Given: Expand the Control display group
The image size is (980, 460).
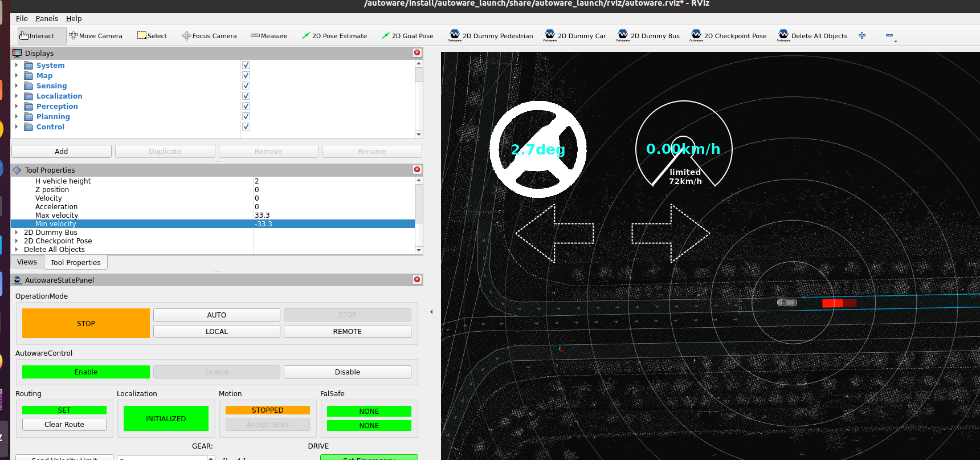Looking at the screenshot, I should point(17,127).
